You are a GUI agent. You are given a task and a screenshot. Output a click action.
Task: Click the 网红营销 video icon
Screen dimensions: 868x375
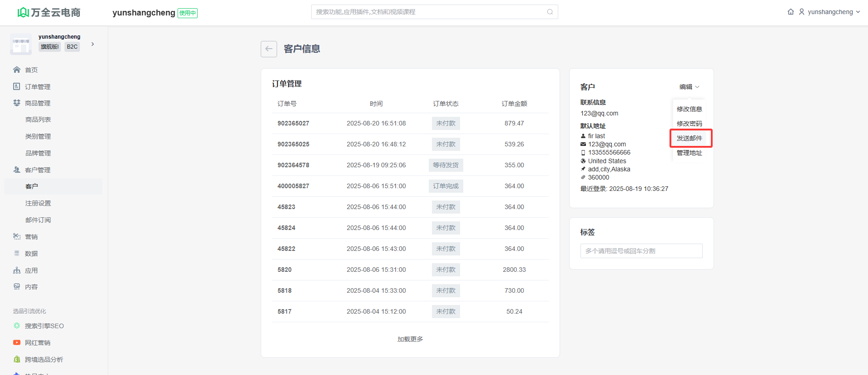(17, 343)
